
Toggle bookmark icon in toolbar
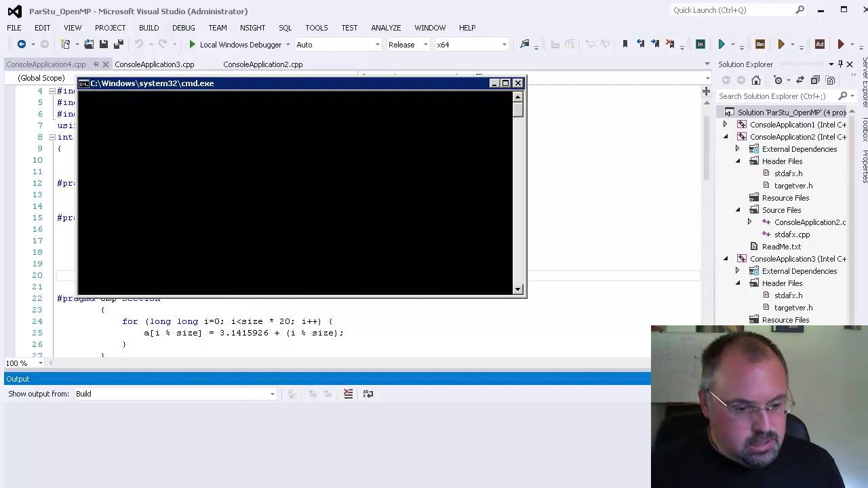(x=625, y=44)
